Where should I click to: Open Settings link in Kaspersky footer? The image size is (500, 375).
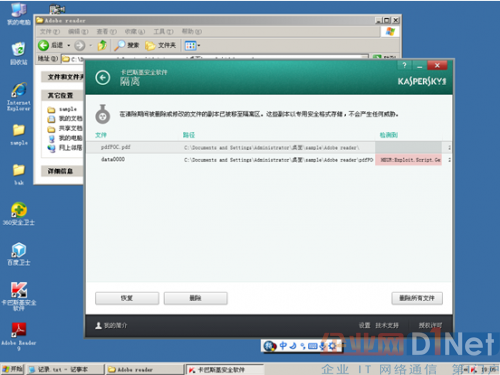(365, 325)
